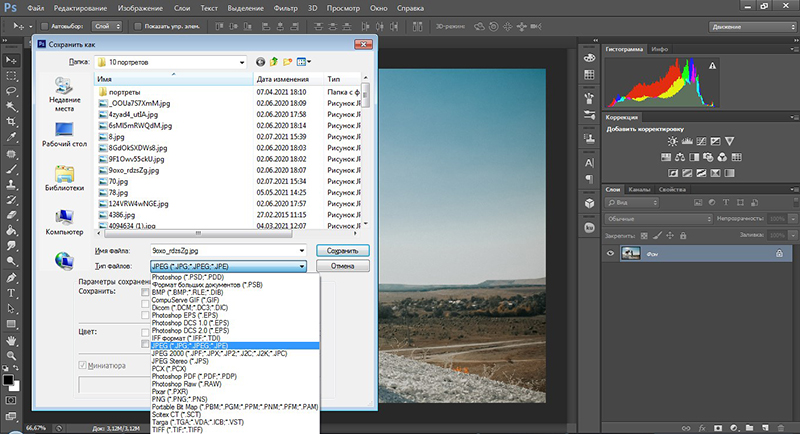Viewport: 800px width, 434px height.
Task: Add a Curves adjustment
Action: pyautogui.click(x=702, y=141)
